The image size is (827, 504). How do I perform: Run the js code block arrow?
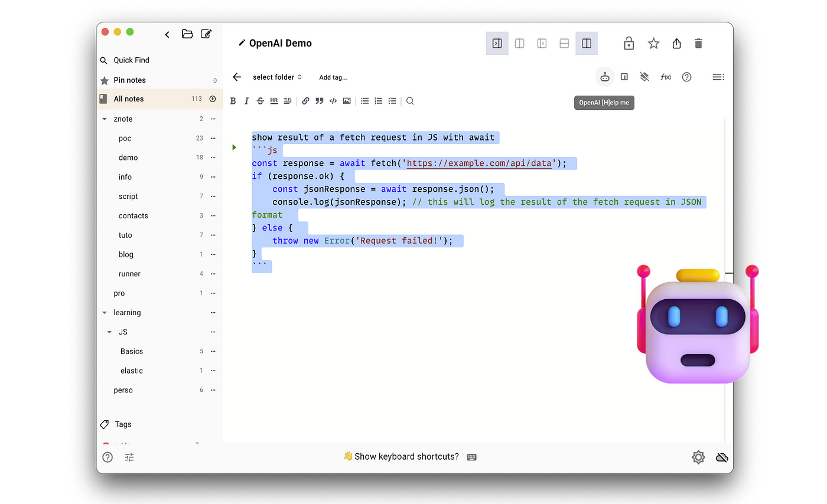tap(234, 147)
